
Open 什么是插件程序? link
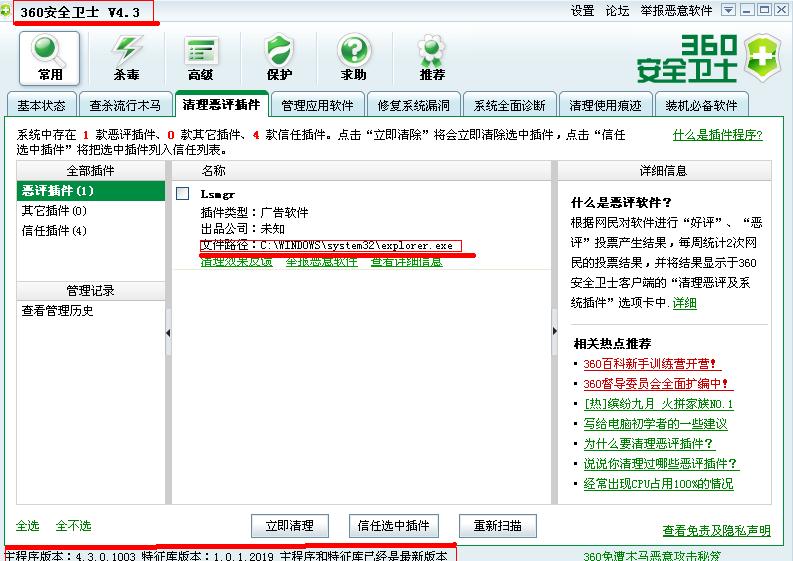(718, 135)
